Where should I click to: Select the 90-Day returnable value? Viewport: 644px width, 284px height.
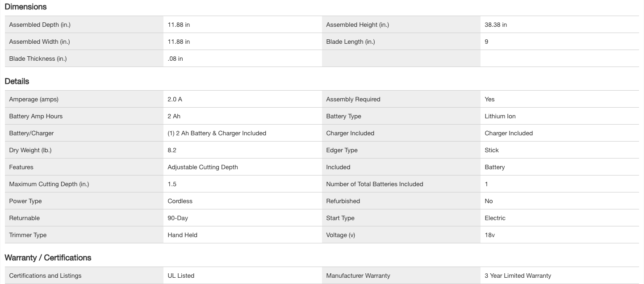(178, 218)
